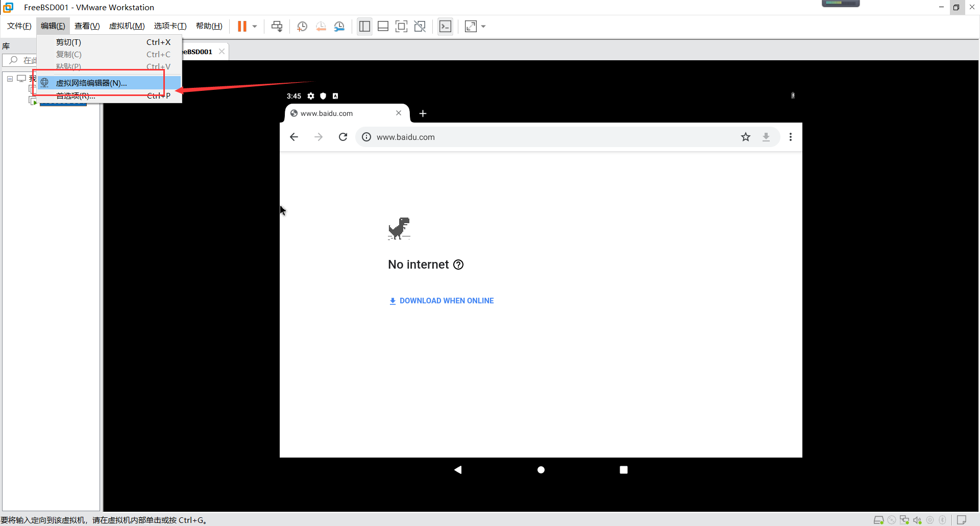Click the send Ctrl+Alt+Del toolbar icon
The width and height of the screenshot is (980, 526).
277,27
